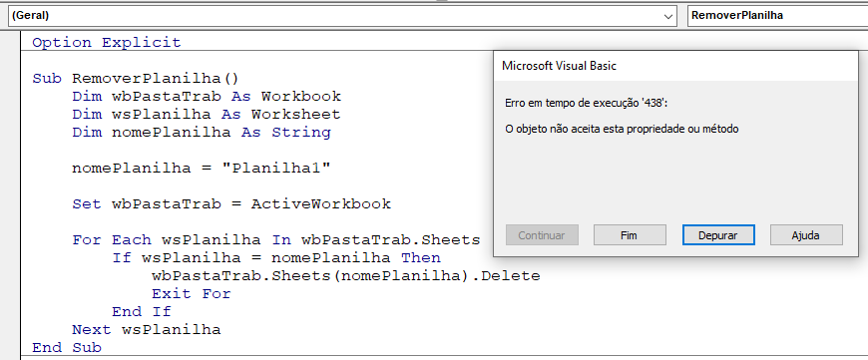868x360 pixels.
Task: Click the "Sub RemoverPlanilha()" line
Action: pos(136,79)
